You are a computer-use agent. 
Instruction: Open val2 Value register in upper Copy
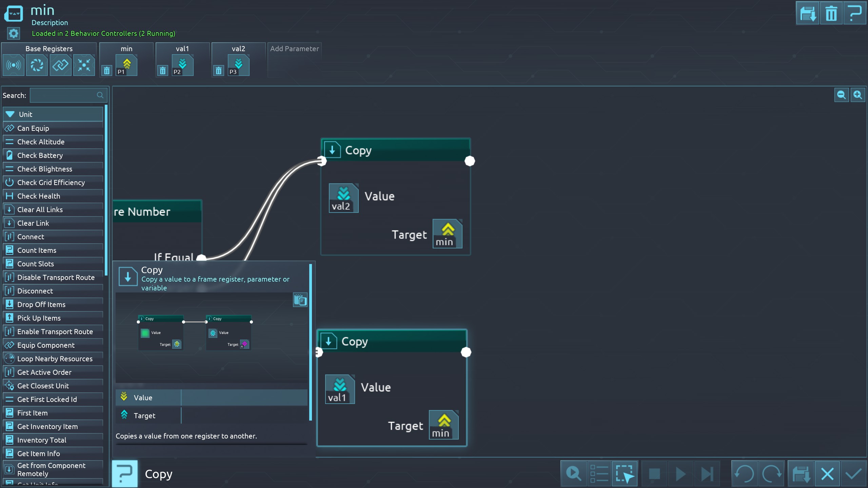click(x=343, y=198)
